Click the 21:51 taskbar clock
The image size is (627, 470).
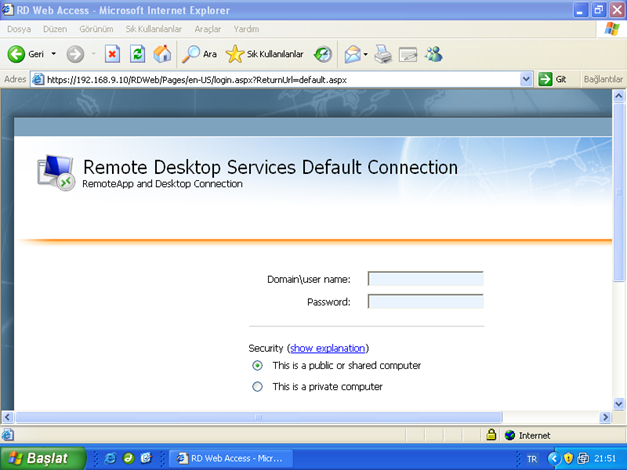click(605, 458)
